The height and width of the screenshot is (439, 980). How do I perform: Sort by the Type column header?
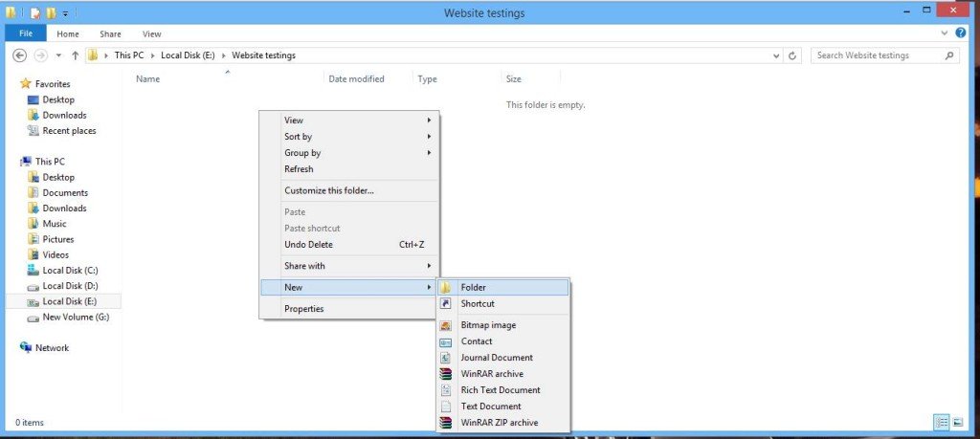[x=427, y=78]
